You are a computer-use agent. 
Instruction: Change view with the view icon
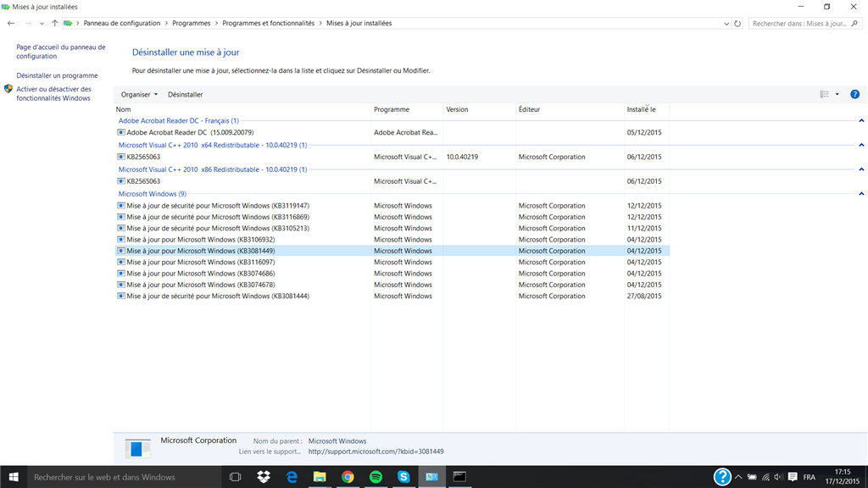(x=824, y=95)
